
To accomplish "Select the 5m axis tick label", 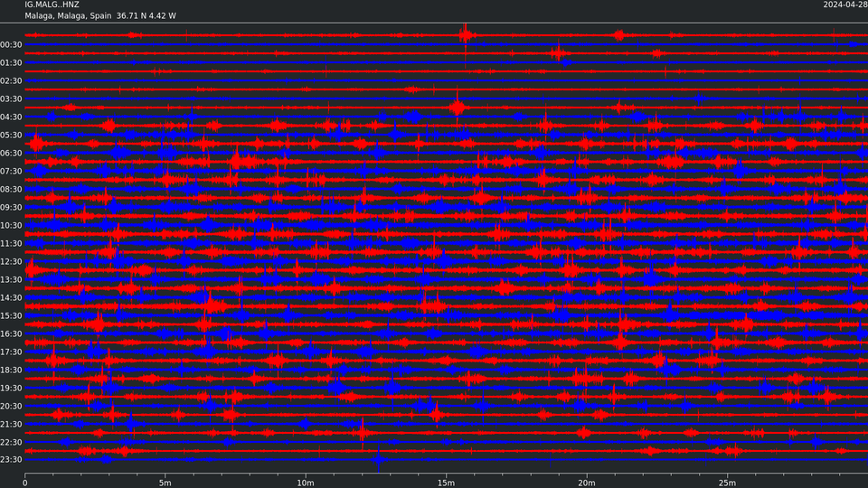I will click(x=165, y=483).
